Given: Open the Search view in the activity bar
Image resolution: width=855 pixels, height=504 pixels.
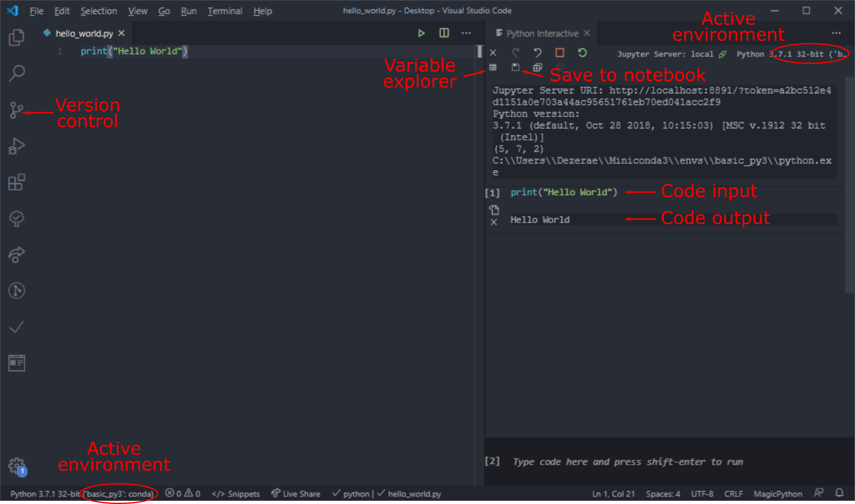Looking at the screenshot, I should pyautogui.click(x=16, y=73).
